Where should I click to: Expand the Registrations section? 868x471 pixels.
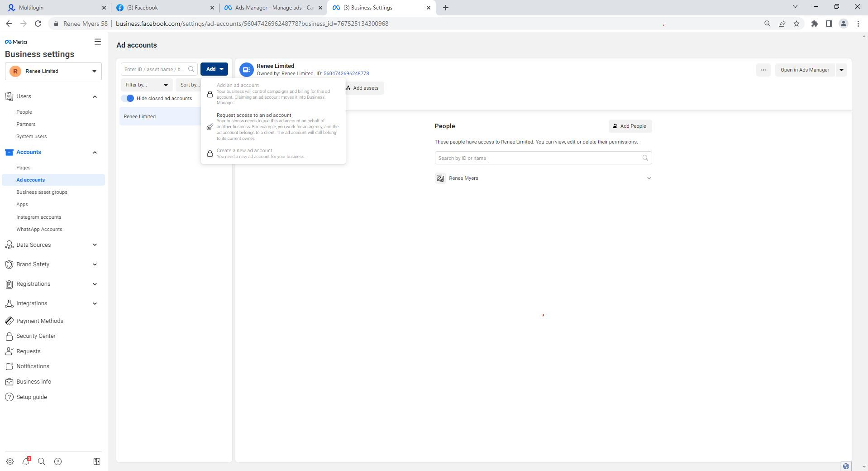coord(95,284)
